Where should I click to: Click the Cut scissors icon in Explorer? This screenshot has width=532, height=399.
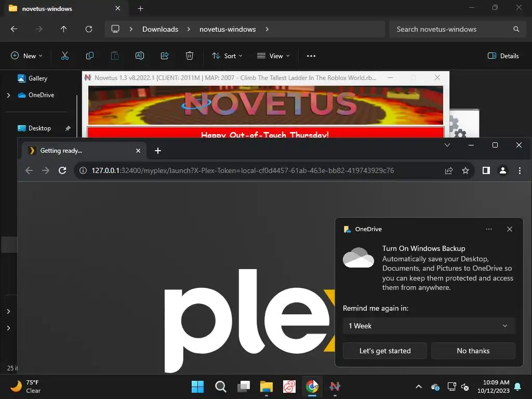click(x=65, y=56)
